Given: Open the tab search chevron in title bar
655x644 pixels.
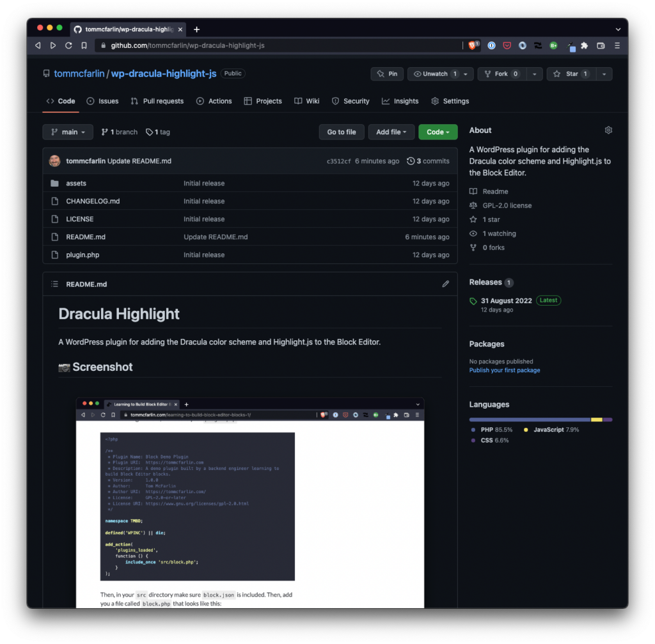Looking at the screenshot, I should pos(618,29).
